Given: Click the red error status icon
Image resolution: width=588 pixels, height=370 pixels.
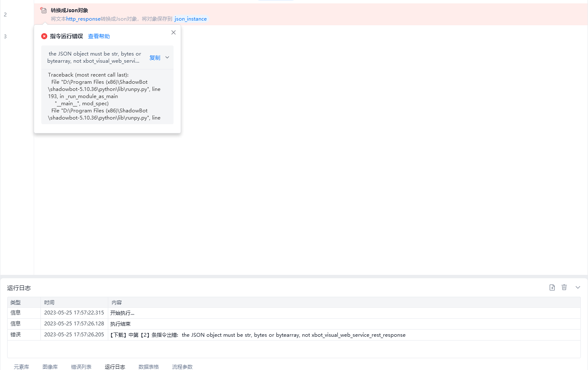Looking at the screenshot, I should tap(44, 36).
